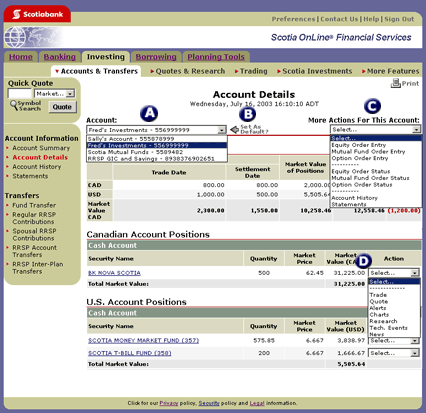This screenshot has height=413, width=426.
Task: Open Spousal RRSP Contributions link
Action: pyautogui.click(x=34, y=235)
